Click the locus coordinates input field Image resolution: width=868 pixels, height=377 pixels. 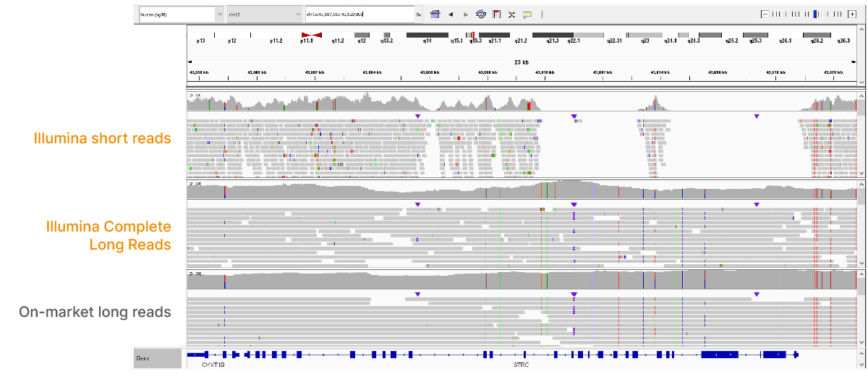[x=358, y=14]
